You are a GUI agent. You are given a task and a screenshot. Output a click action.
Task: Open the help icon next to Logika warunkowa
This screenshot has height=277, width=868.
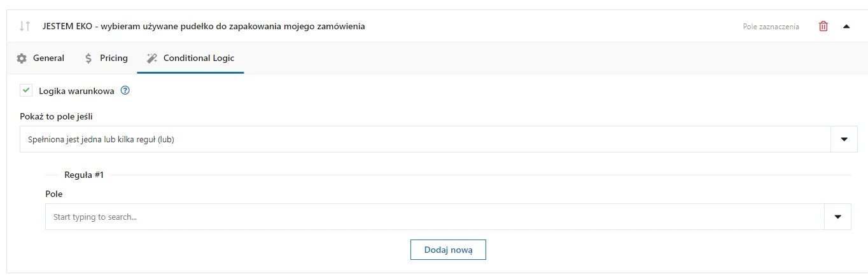click(125, 91)
